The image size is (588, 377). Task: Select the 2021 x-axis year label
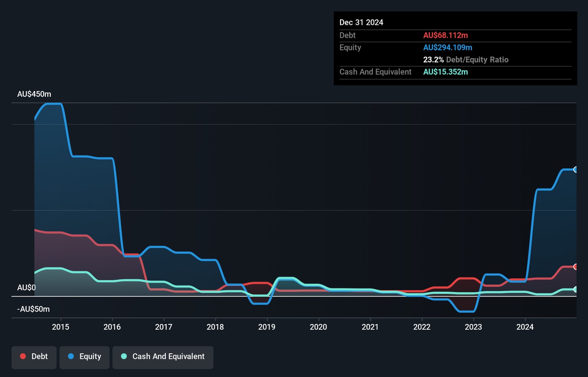coord(370,327)
